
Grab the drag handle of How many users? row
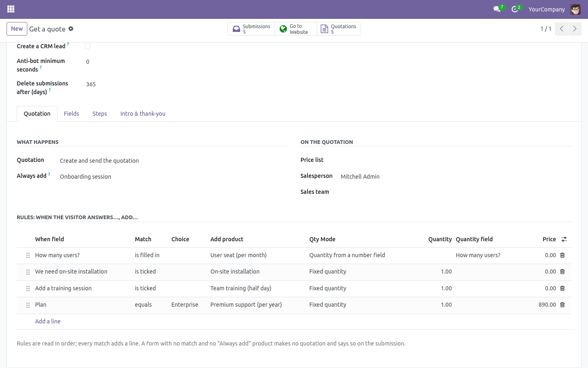point(28,256)
